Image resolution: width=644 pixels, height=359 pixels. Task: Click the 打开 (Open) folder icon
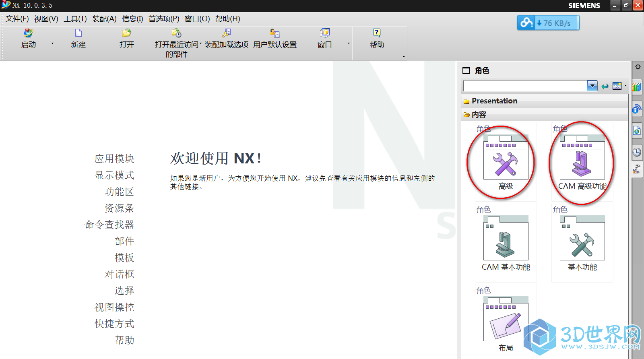(127, 33)
